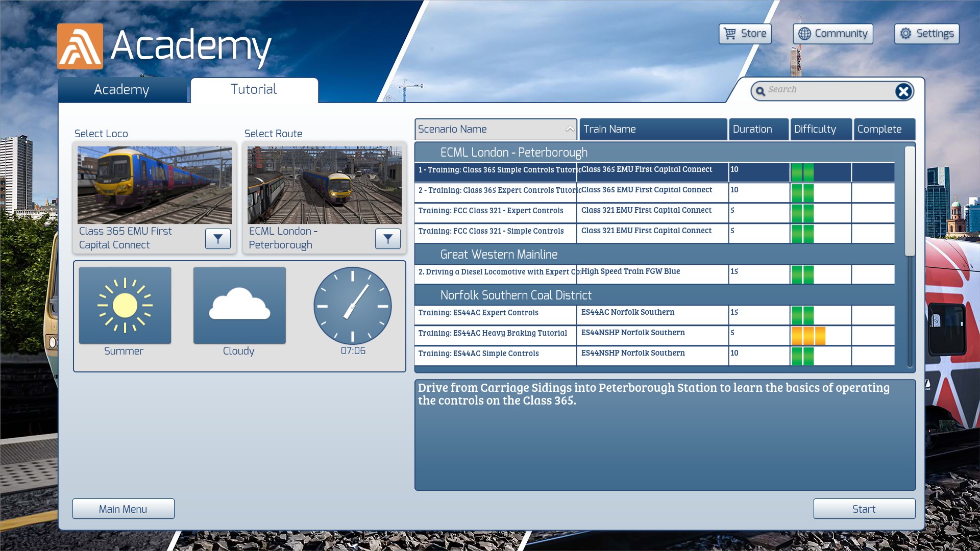Click the Summer season sun icon
This screenshot has width=980, height=551.
(125, 305)
